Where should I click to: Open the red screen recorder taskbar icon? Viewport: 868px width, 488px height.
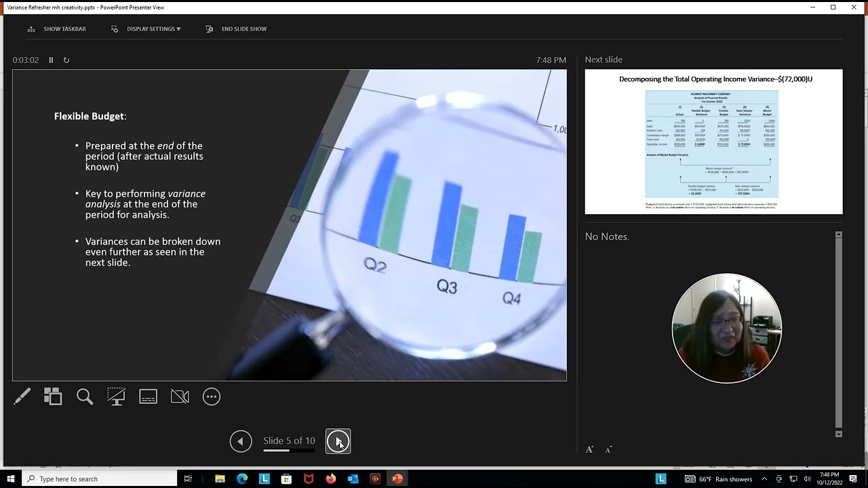375,479
